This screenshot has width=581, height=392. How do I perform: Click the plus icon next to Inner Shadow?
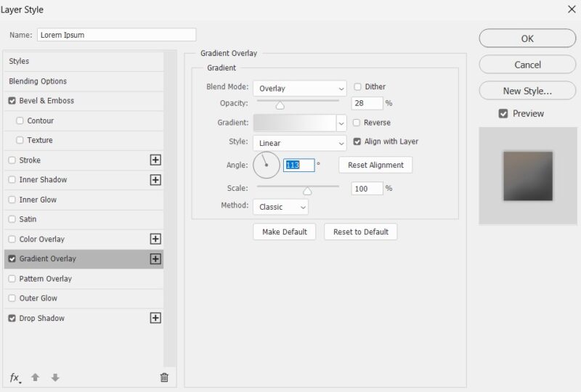(x=155, y=180)
